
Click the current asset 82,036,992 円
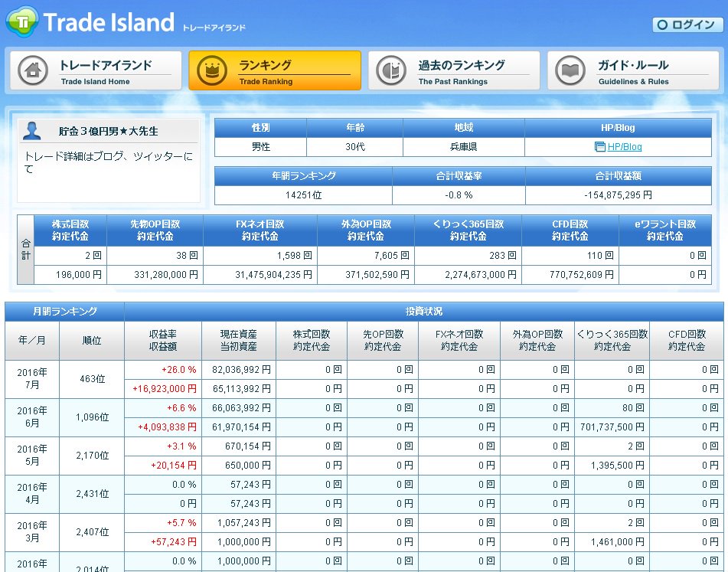(241, 370)
